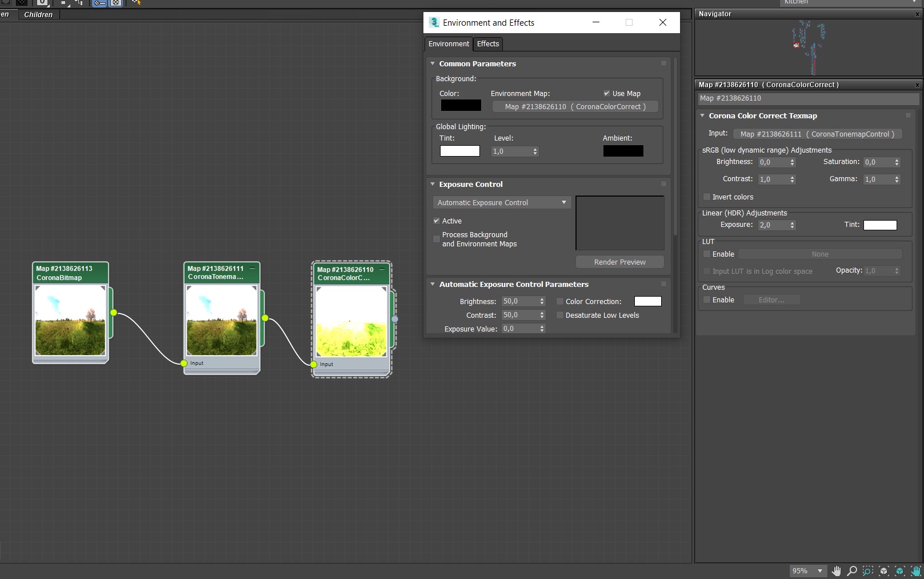Close the Navigator panel
The height and width of the screenshot is (579, 924).
917,14
